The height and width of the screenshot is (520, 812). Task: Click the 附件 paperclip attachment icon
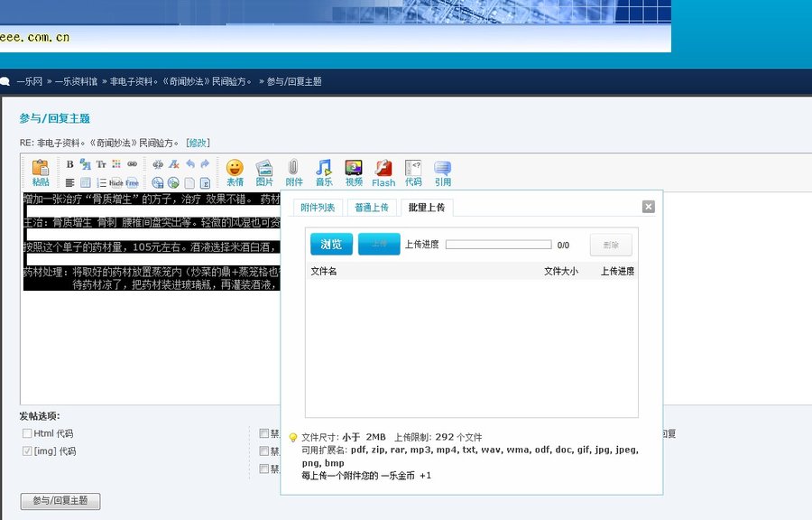point(294,172)
